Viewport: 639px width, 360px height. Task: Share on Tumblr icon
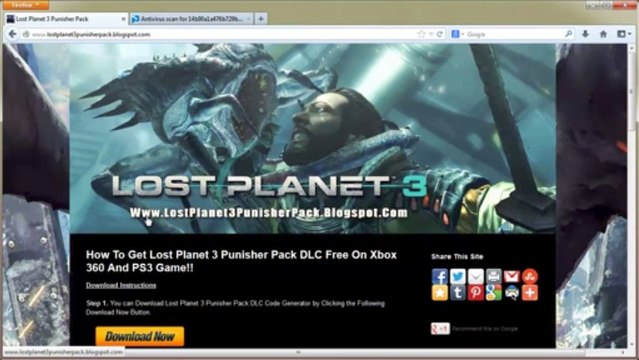(x=458, y=293)
